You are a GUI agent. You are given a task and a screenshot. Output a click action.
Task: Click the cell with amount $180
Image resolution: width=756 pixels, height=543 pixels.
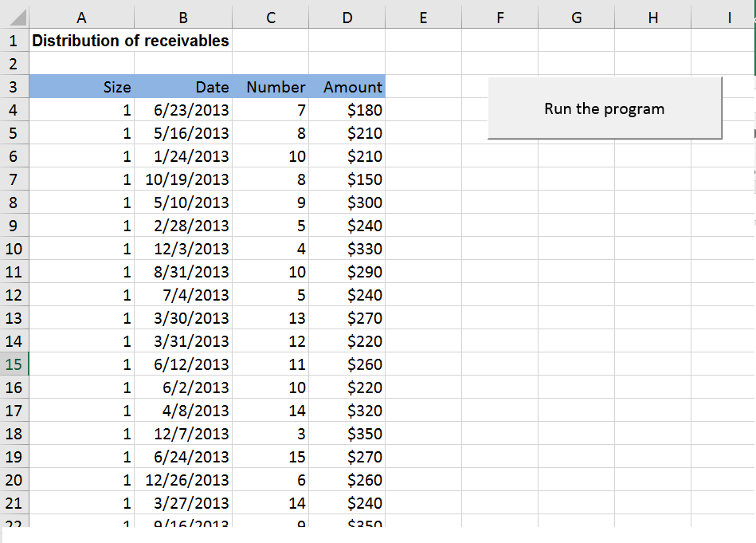[347, 110]
